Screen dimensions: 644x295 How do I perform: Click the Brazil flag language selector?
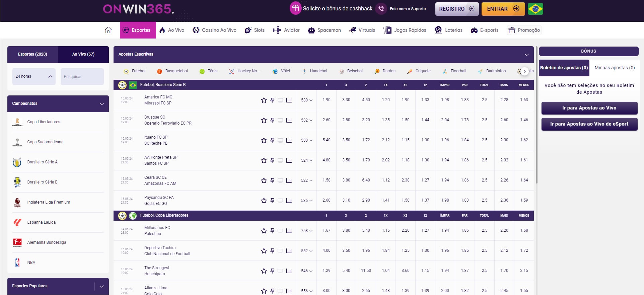pyautogui.click(x=535, y=9)
